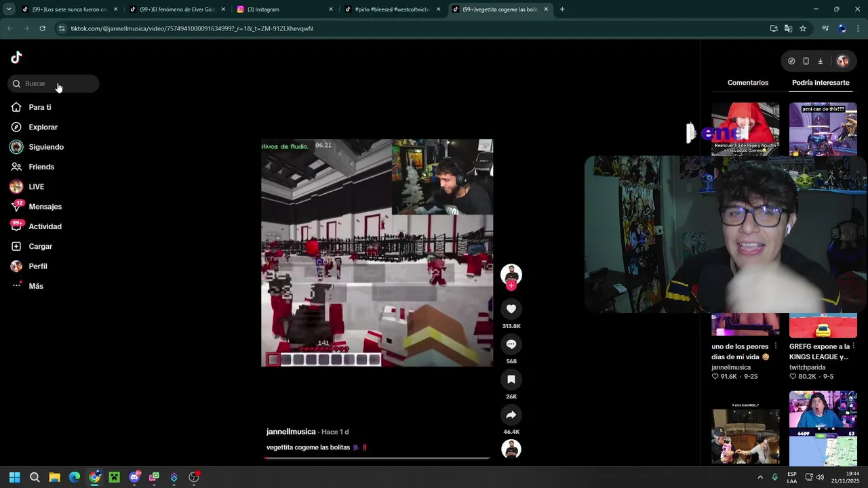The height and width of the screenshot is (488, 868).
Task: Close the Instagram tab
Action: [331, 9]
